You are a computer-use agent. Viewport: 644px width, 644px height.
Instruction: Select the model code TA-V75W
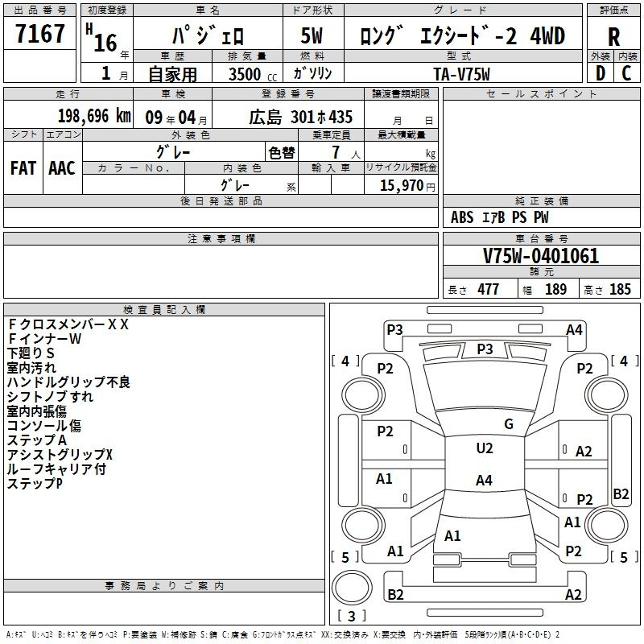[461, 74]
